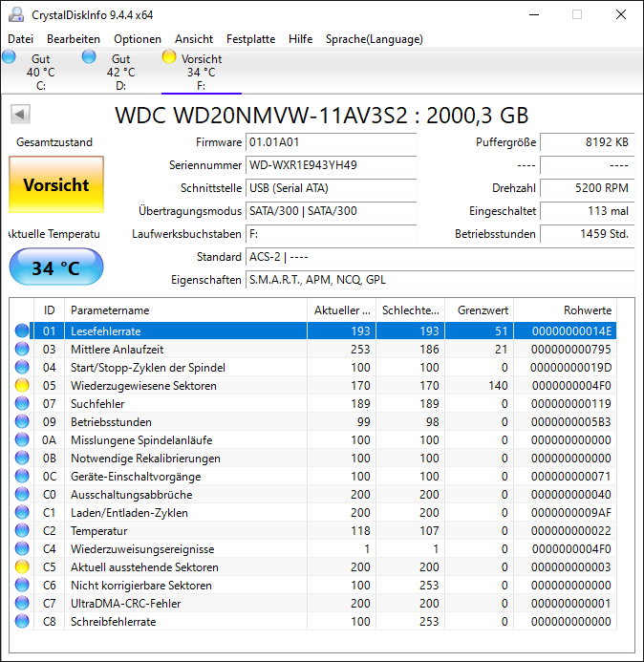Click the Betriebsstunden field 1459 Std.
The width and height of the screenshot is (644, 662).
(x=588, y=234)
